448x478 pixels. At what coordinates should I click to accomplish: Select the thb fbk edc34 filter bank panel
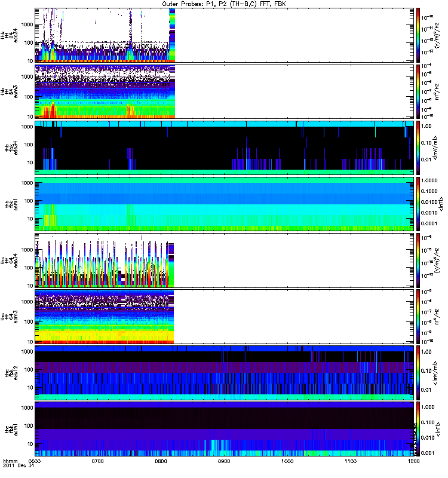click(225, 148)
